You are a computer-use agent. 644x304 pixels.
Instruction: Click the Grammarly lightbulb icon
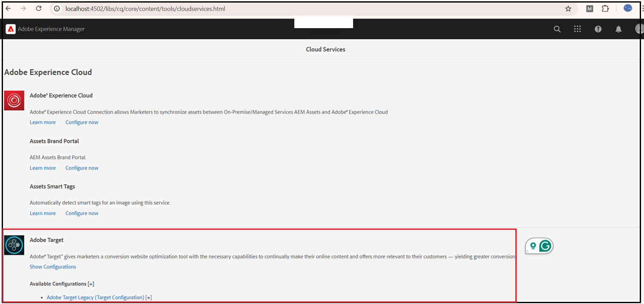pyautogui.click(x=533, y=246)
